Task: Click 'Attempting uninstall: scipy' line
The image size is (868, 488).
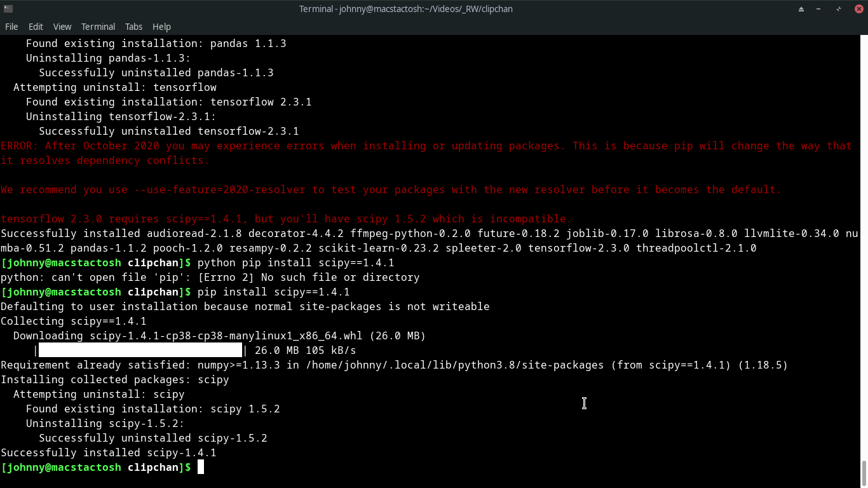Action: 98,394
